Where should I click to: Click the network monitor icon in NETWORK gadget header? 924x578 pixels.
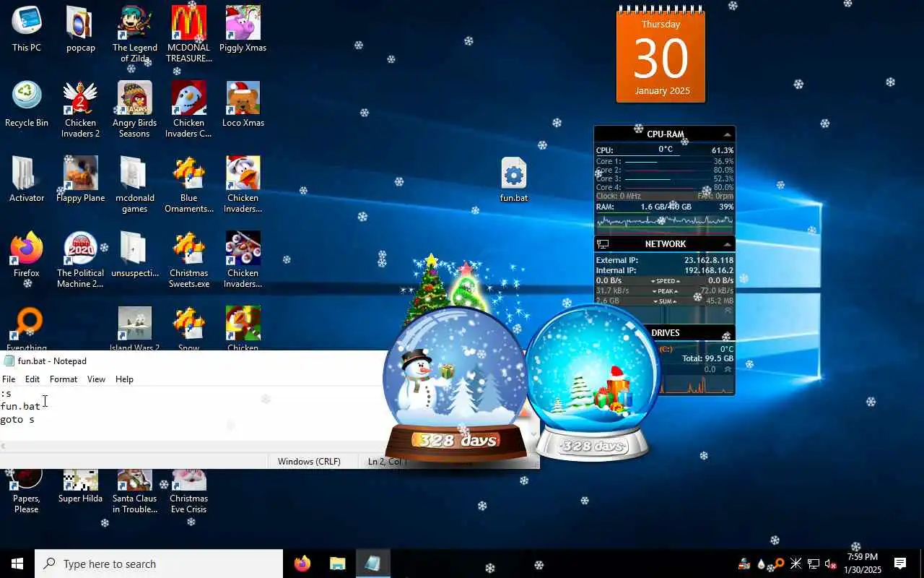[603, 244]
